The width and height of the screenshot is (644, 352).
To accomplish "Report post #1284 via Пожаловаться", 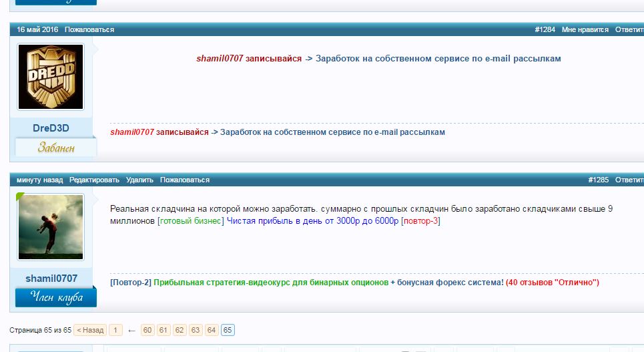I will [89, 29].
